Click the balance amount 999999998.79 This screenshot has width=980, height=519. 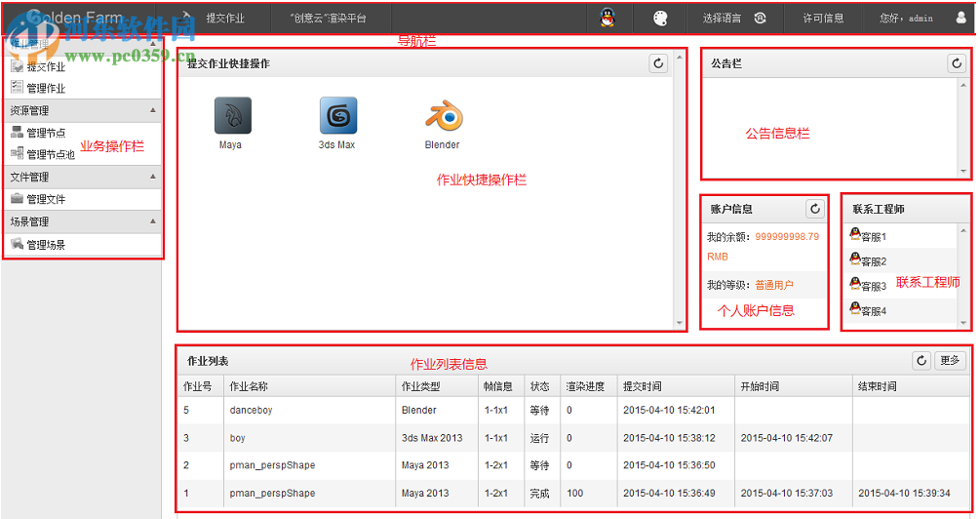(x=787, y=237)
